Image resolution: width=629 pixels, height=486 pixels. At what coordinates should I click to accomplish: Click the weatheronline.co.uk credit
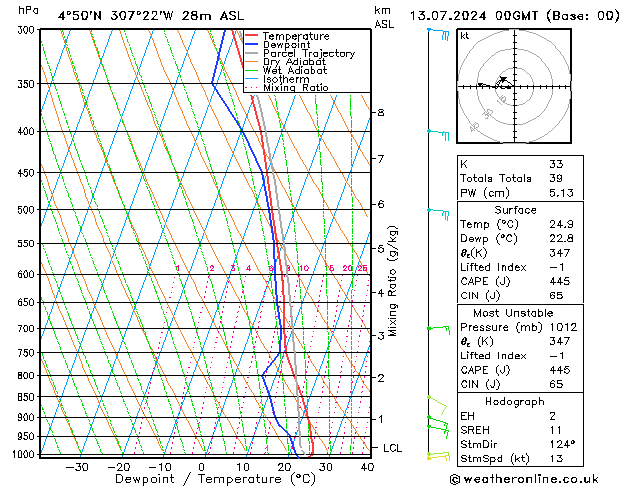click(524, 479)
